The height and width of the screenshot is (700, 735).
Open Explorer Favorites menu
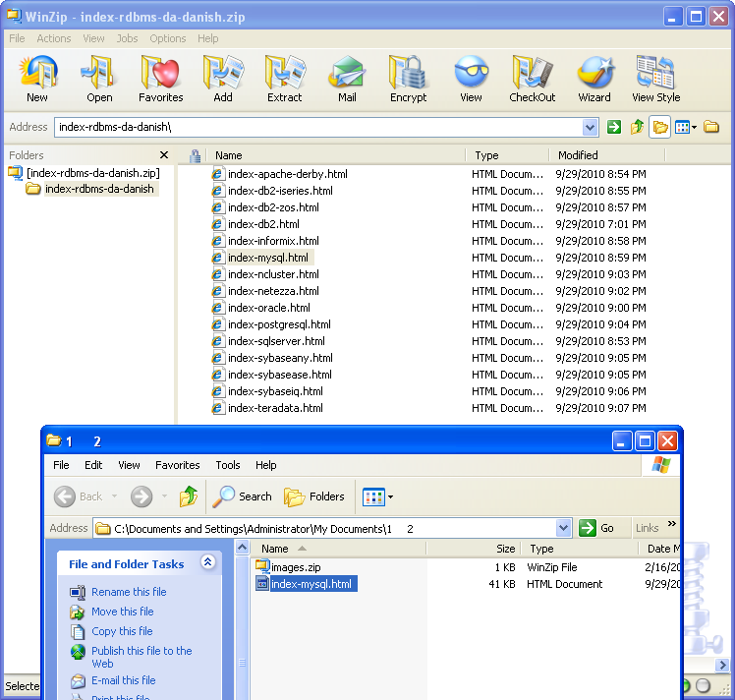tap(177, 465)
